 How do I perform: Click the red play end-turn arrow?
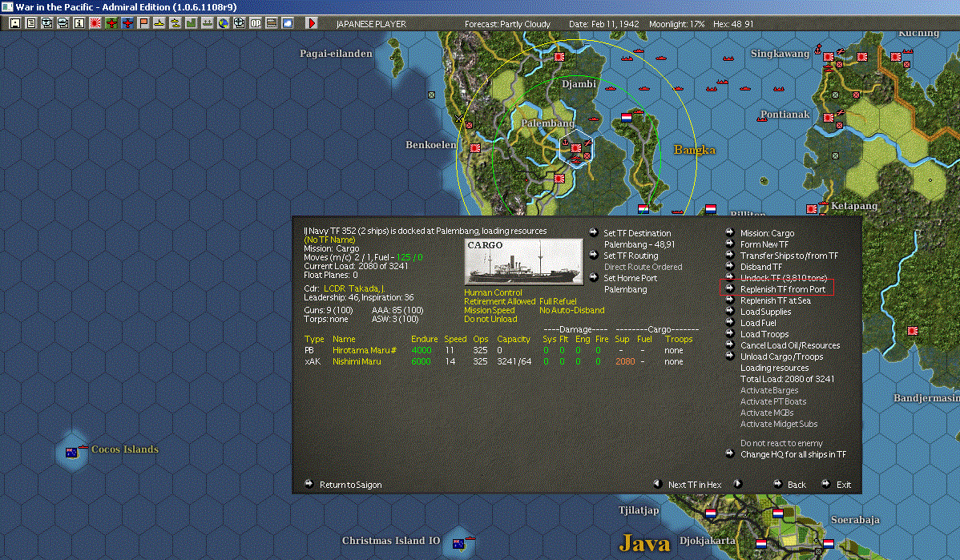(x=311, y=23)
